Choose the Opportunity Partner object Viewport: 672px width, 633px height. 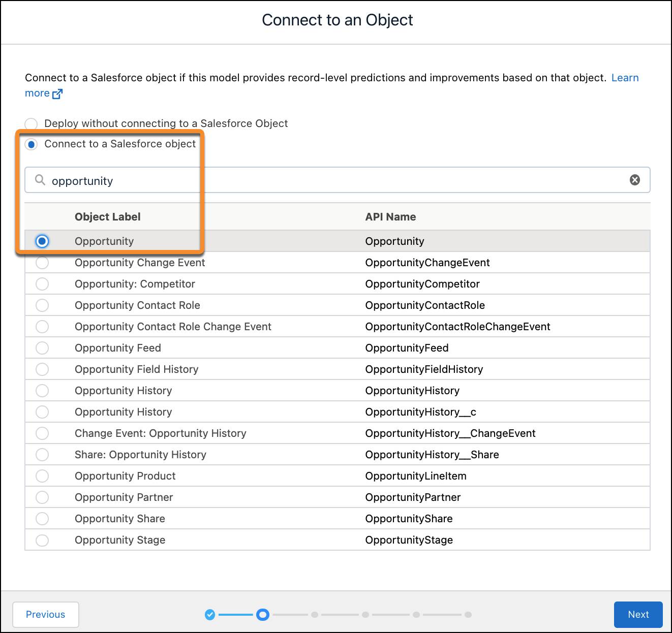42,497
